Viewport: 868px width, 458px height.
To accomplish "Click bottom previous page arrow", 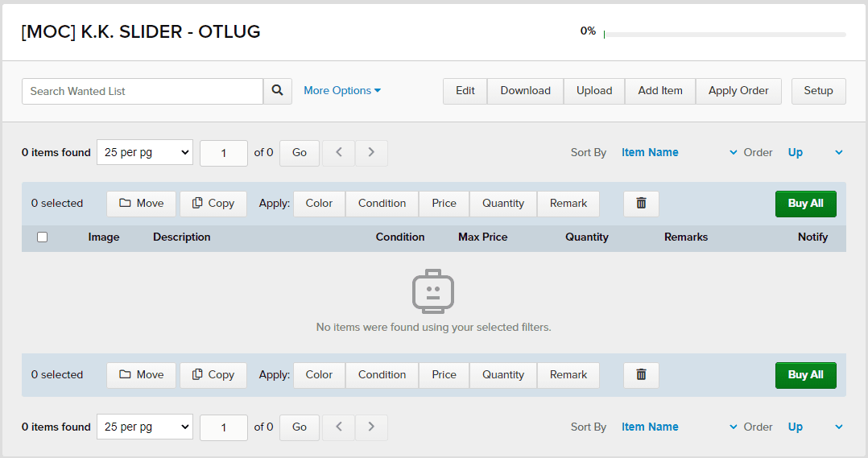I will (x=339, y=427).
